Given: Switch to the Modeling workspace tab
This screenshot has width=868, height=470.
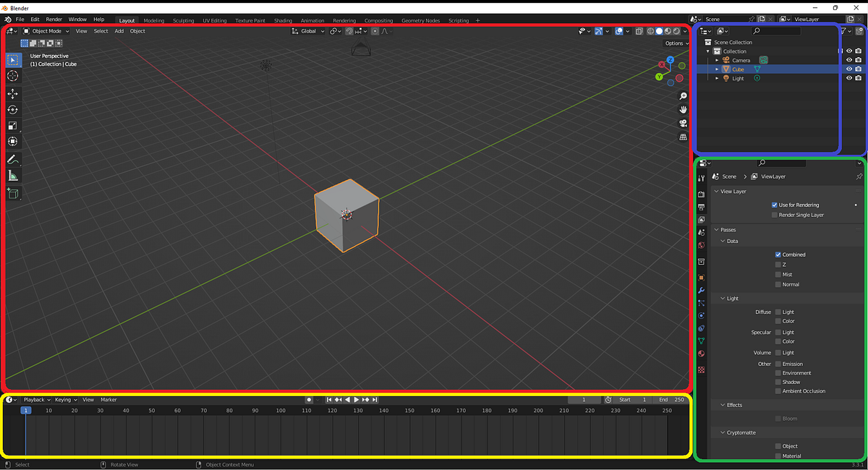Looking at the screenshot, I should (153, 20).
